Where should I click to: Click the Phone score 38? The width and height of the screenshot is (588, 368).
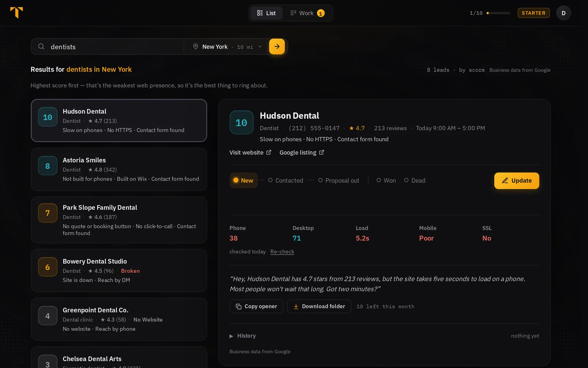click(234, 238)
